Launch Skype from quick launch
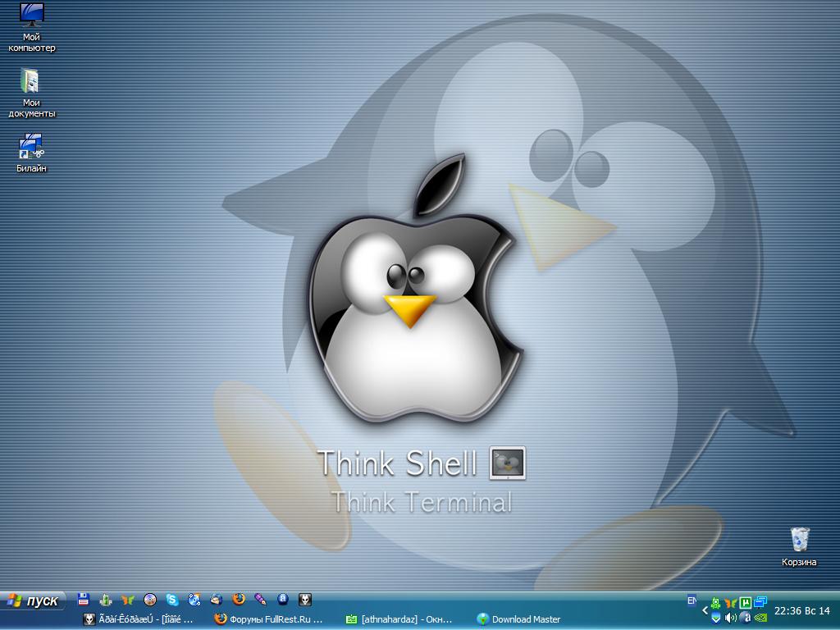Viewport: 840px width, 630px height. pos(172,600)
